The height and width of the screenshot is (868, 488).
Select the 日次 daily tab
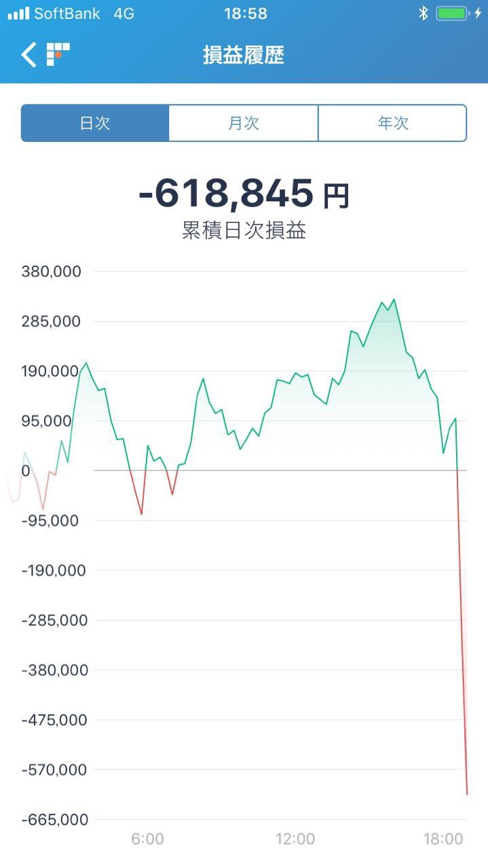pyautogui.click(x=95, y=123)
